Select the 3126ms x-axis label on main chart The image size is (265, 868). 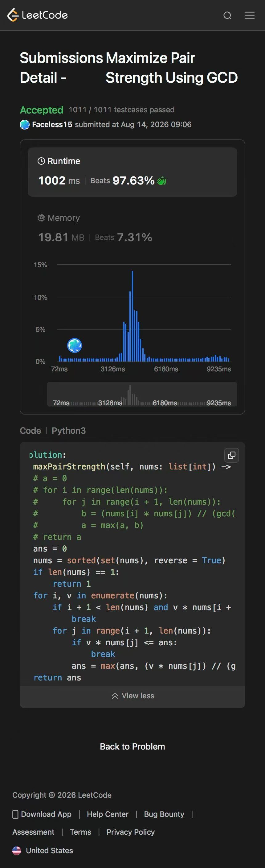113,369
